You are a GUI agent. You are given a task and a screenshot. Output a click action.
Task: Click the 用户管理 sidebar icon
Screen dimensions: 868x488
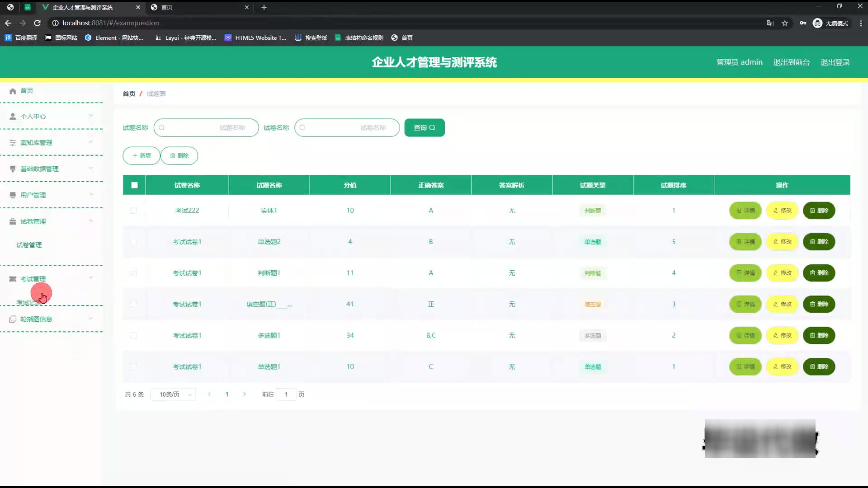point(13,195)
